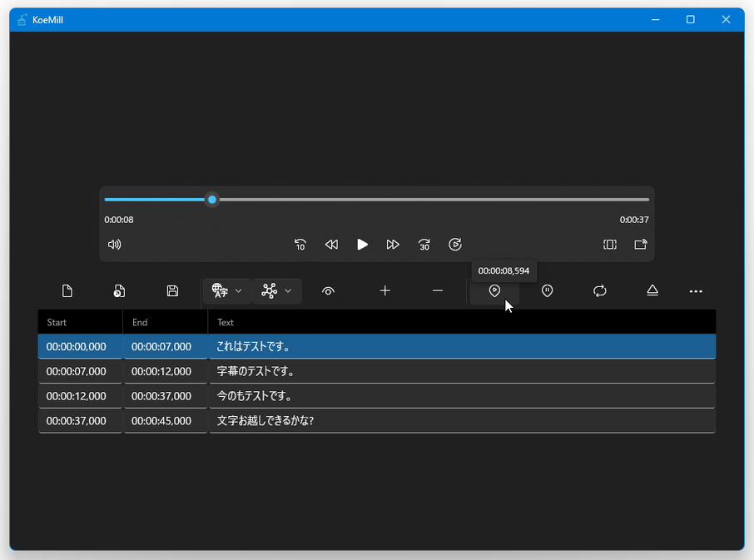The width and height of the screenshot is (754, 560).
Task: Skip forward 30 seconds
Action: [x=424, y=245]
